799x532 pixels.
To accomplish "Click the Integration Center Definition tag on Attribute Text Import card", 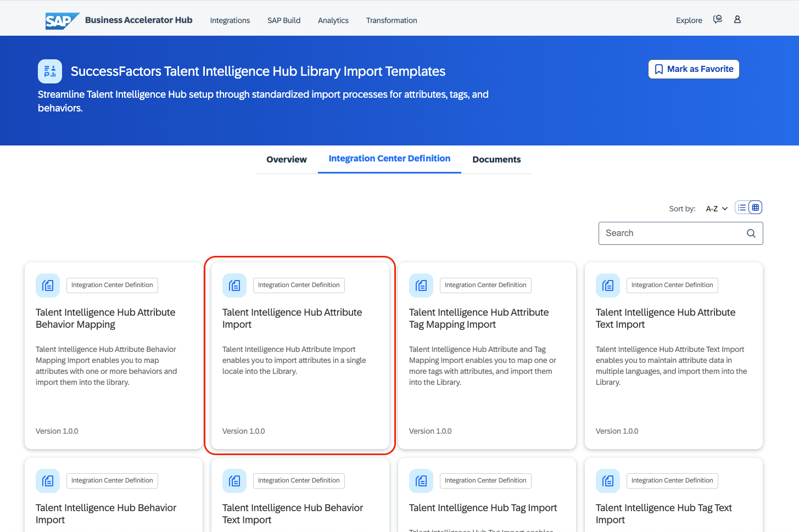I will coord(672,285).
